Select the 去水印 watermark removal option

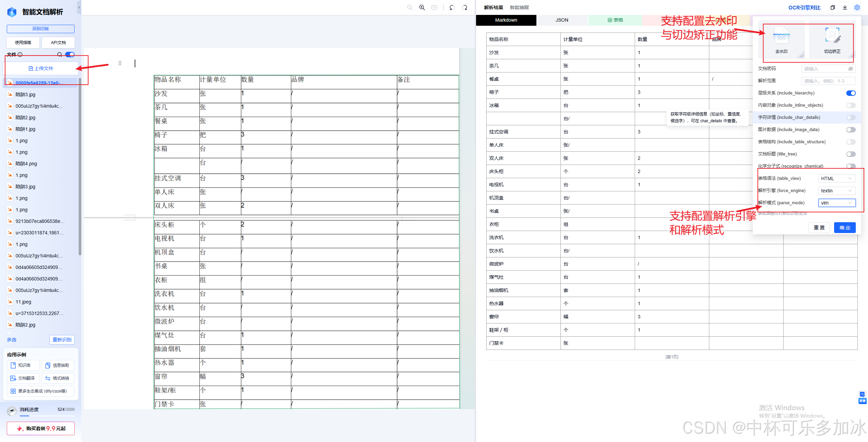(x=781, y=40)
